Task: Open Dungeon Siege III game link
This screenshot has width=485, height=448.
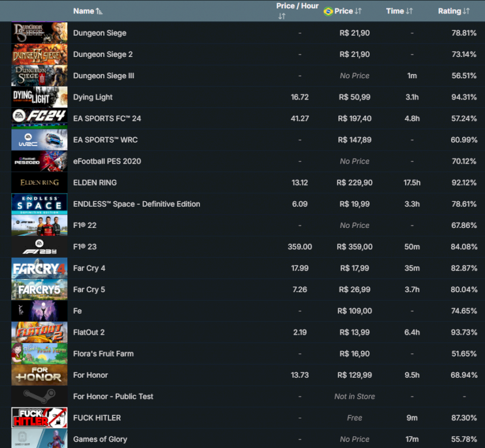Action: 104,76
